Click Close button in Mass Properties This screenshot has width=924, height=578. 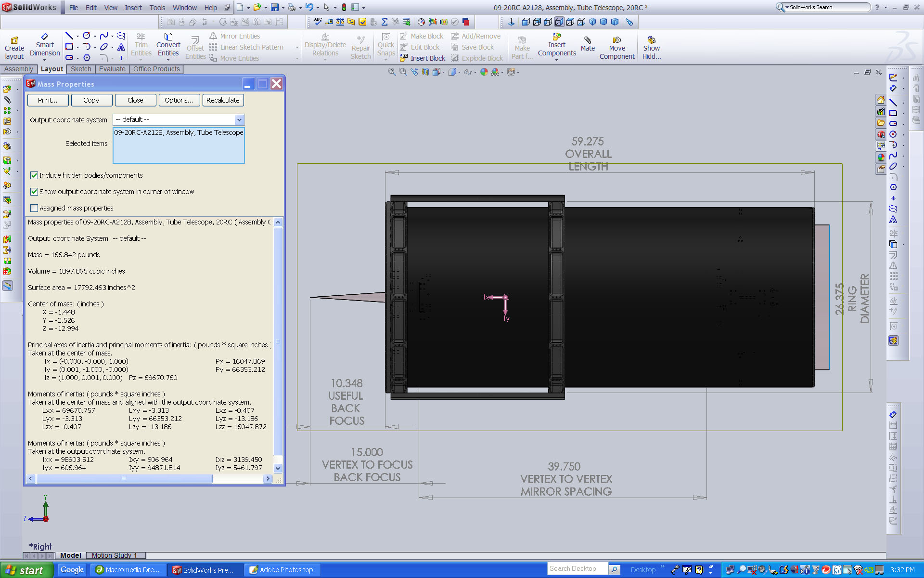tap(135, 100)
